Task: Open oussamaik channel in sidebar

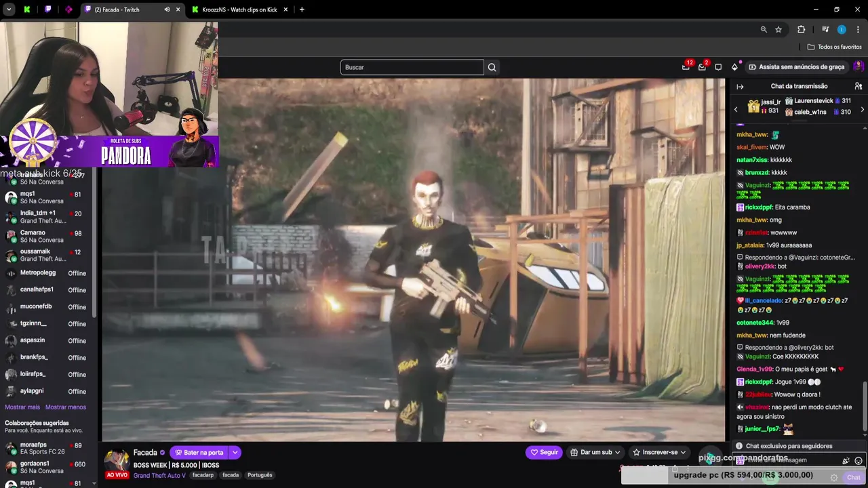Action: pos(47,255)
